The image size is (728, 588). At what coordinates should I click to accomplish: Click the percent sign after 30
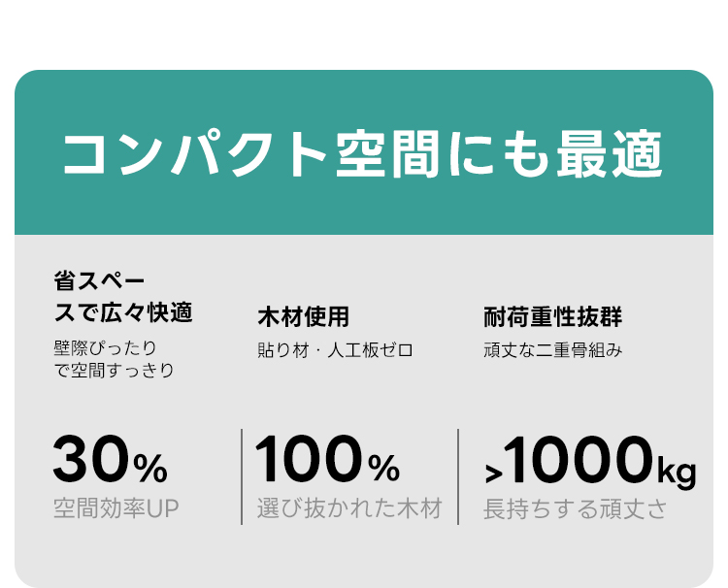click(x=149, y=470)
